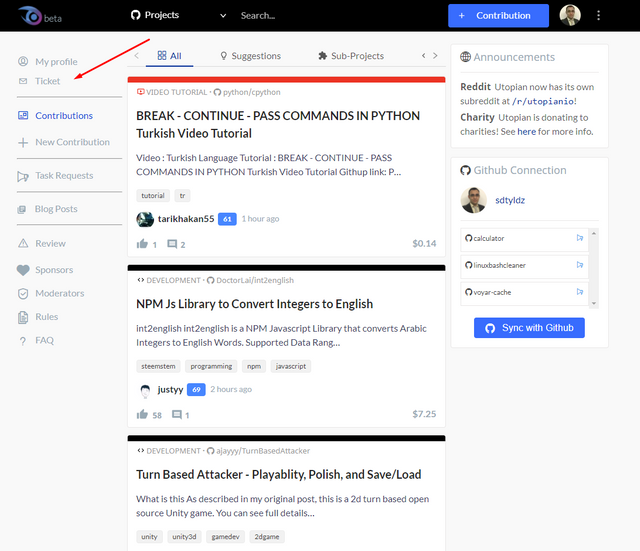This screenshot has width=640, height=551.
Task: Open the three-dot more options menu
Action: click(598, 16)
